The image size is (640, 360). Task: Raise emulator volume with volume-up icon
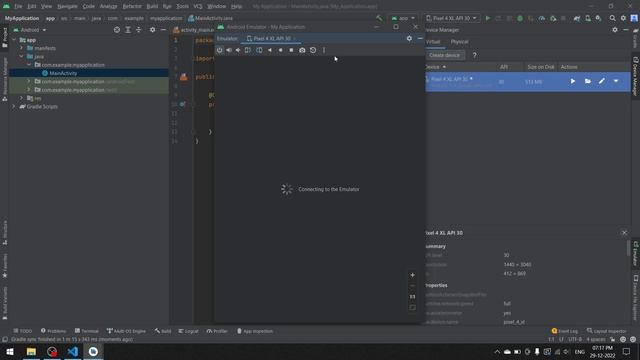pyautogui.click(x=229, y=50)
